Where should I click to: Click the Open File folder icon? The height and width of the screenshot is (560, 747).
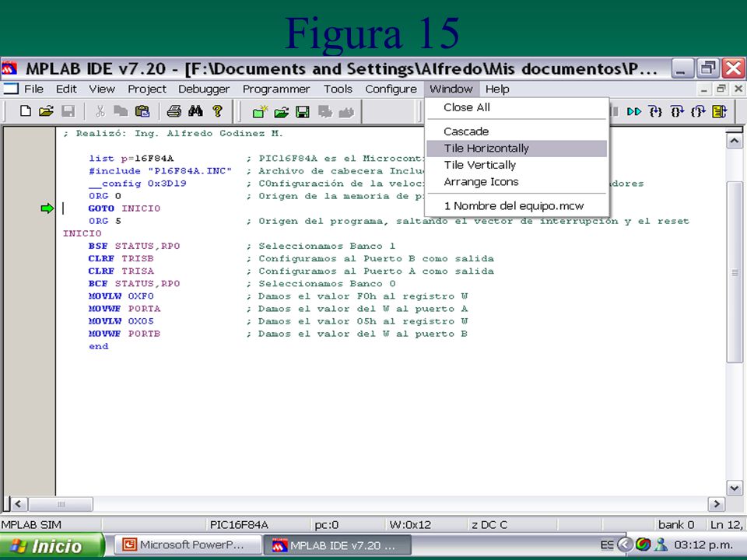click(46, 111)
